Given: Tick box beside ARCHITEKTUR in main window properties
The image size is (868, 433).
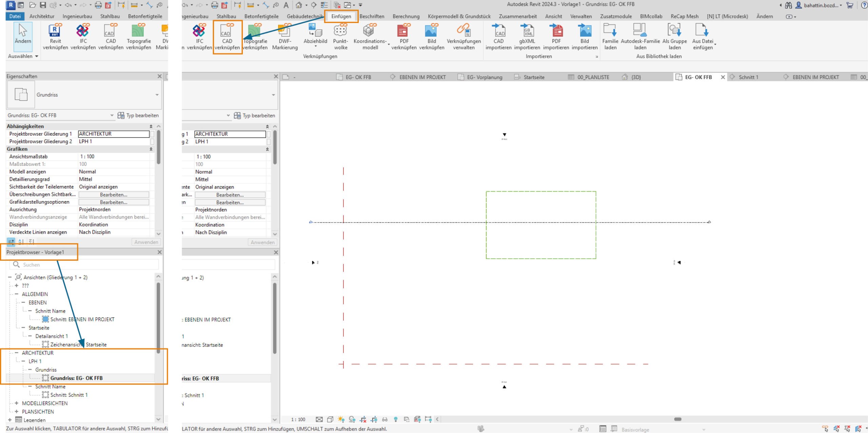Looking at the screenshot, I should [x=269, y=134].
